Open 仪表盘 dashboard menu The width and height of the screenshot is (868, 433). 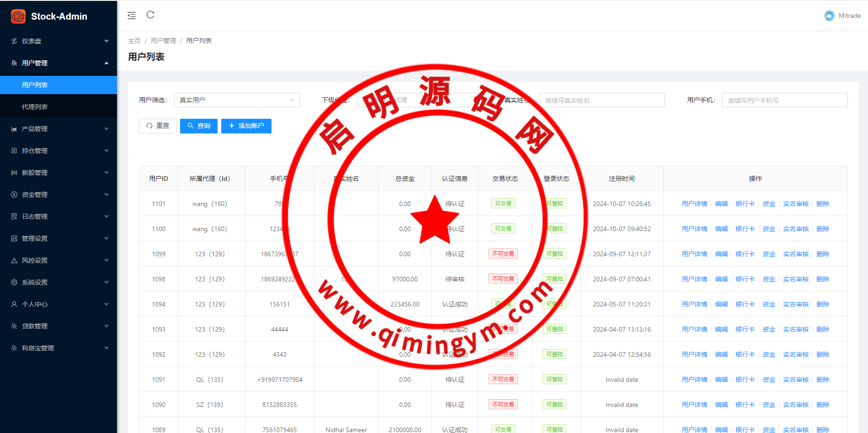[59, 41]
